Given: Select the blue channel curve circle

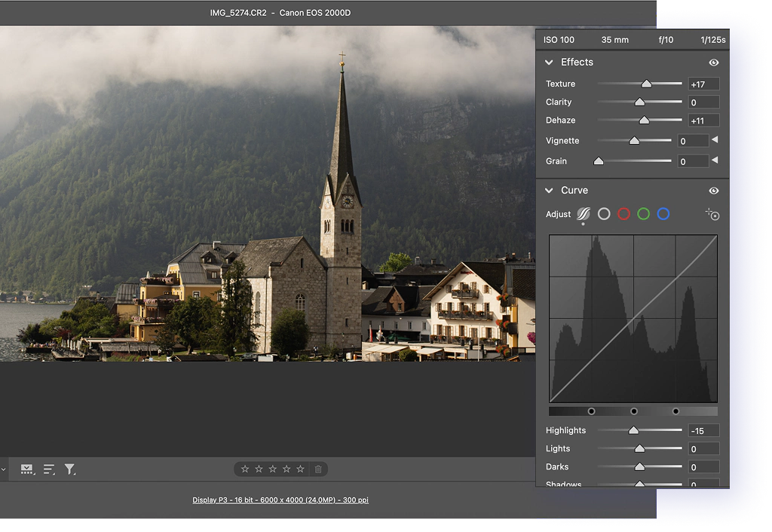Looking at the screenshot, I should [663, 214].
